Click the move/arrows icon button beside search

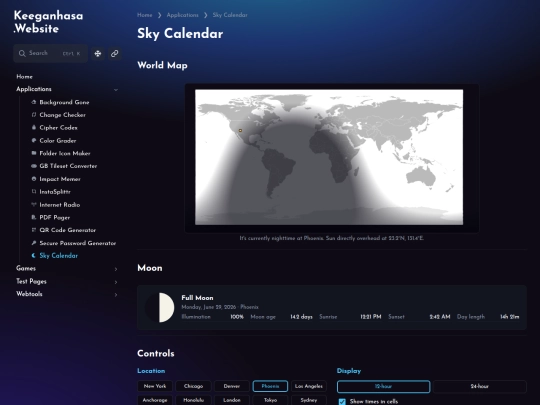pyautogui.click(x=98, y=53)
